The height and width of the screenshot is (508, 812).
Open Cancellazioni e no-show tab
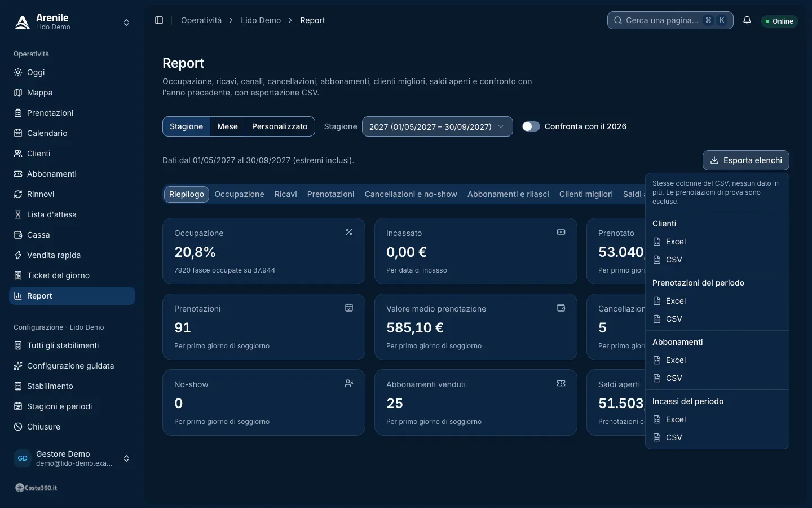tap(411, 194)
